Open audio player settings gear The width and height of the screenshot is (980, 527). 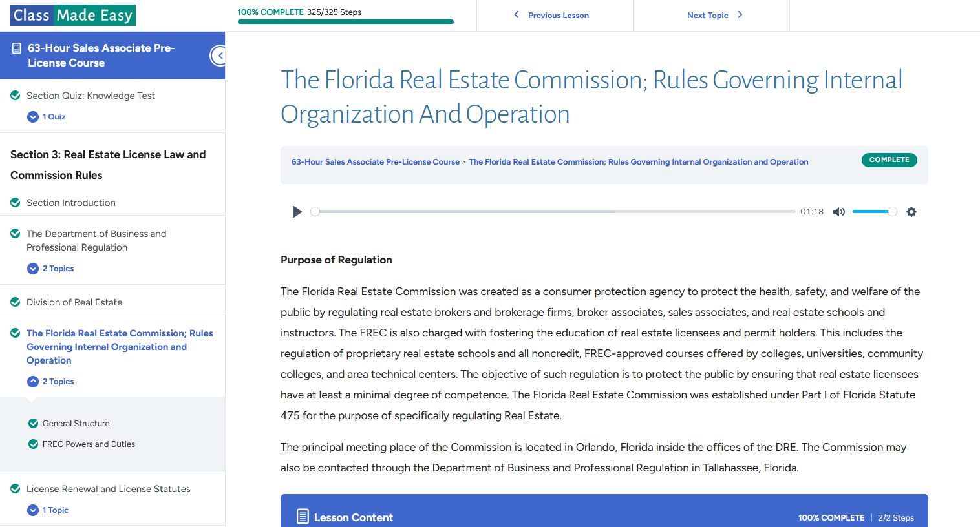pos(911,212)
